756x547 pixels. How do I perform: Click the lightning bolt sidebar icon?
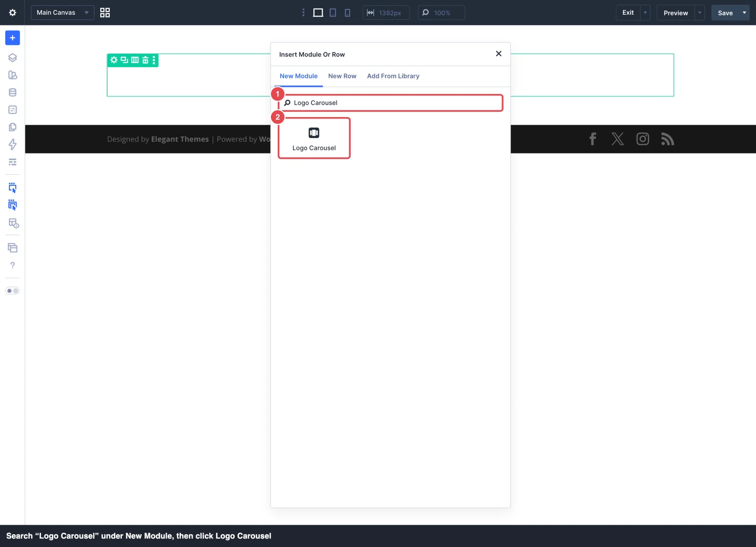tap(13, 145)
